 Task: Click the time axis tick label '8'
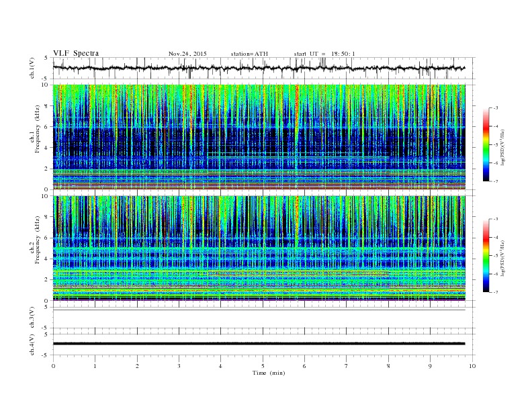pos(388,366)
